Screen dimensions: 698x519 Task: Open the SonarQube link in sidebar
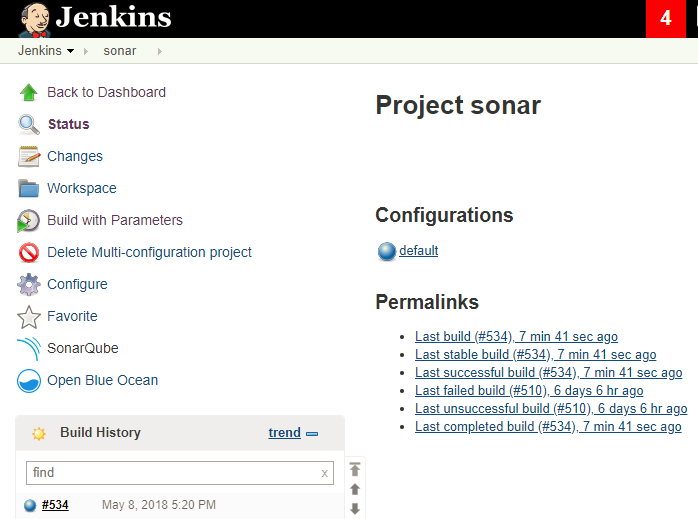click(x=83, y=348)
